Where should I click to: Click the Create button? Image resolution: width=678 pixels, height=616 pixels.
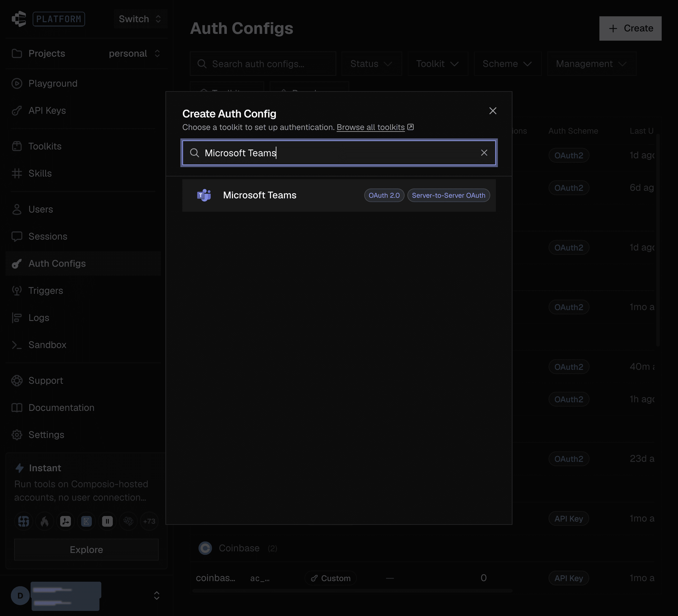pos(630,29)
